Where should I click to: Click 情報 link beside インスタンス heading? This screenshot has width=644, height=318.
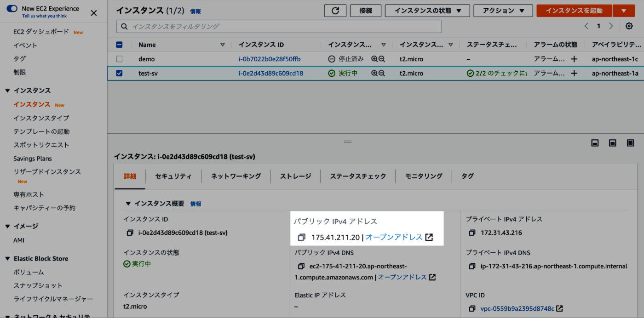click(195, 11)
